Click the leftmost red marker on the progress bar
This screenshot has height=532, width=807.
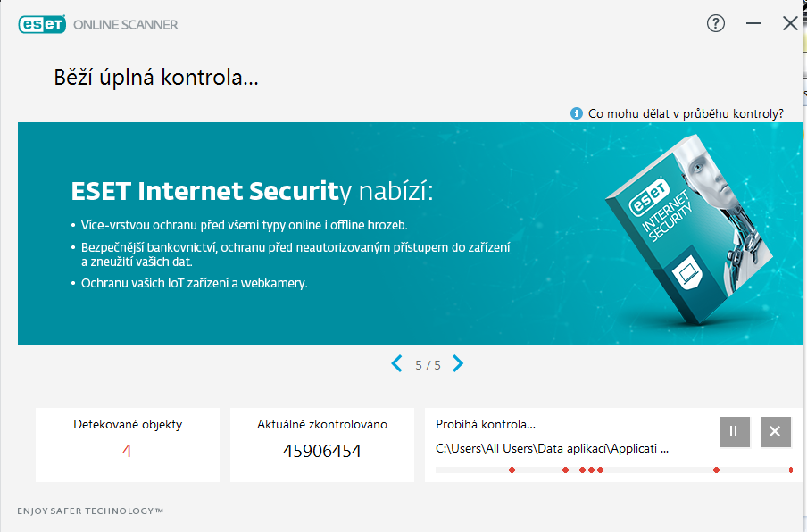[512, 470]
